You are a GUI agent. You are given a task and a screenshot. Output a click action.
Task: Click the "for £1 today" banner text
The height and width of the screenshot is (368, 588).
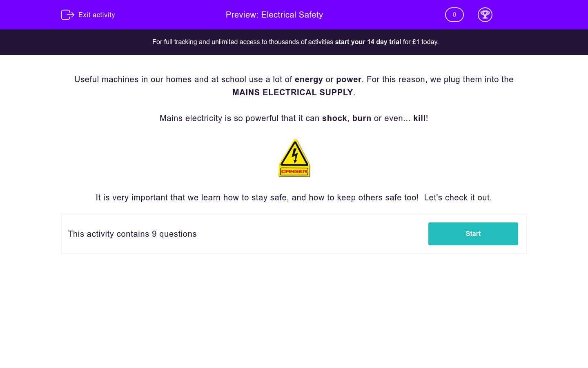[x=421, y=42]
